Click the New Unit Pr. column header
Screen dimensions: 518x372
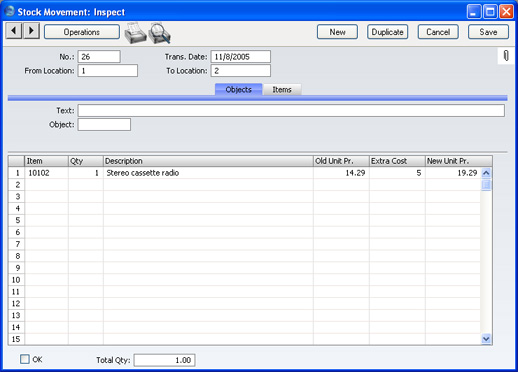coord(459,161)
